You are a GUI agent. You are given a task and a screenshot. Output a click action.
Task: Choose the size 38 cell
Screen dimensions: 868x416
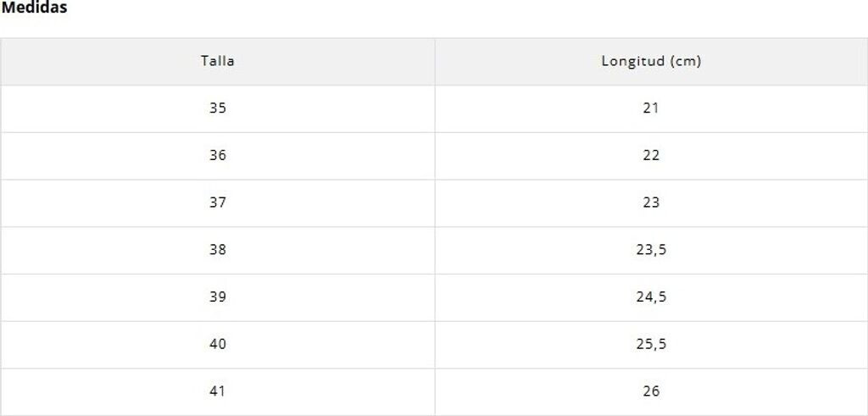click(x=218, y=250)
